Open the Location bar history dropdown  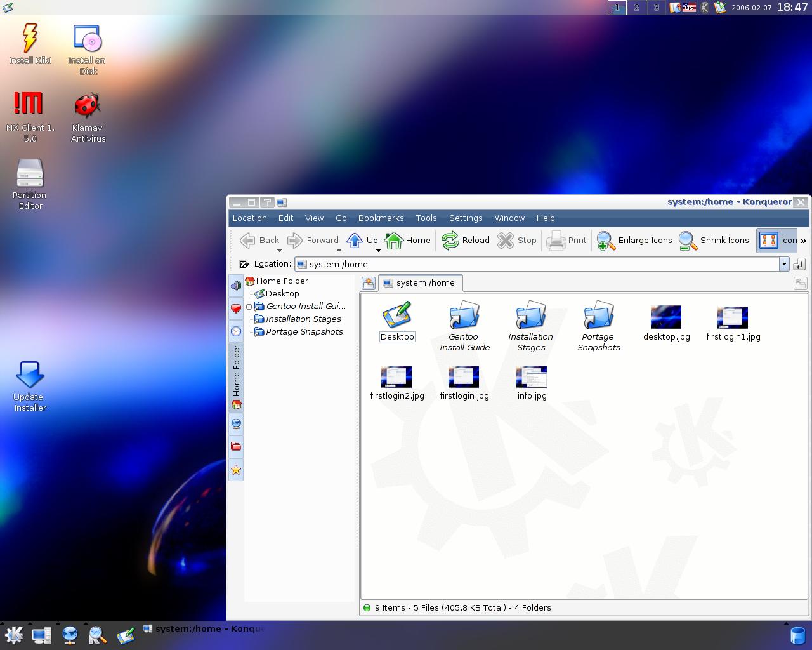pyautogui.click(x=784, y=264)
